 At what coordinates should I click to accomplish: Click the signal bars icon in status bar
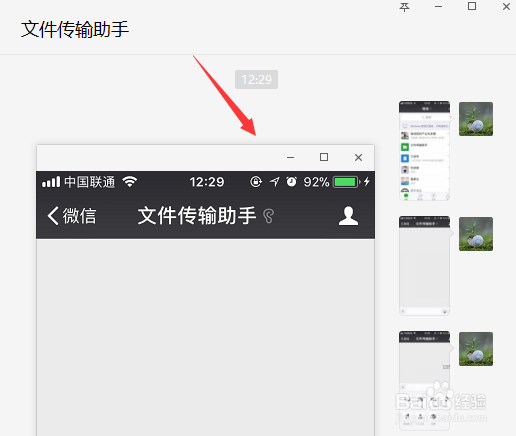pos(51,182)
